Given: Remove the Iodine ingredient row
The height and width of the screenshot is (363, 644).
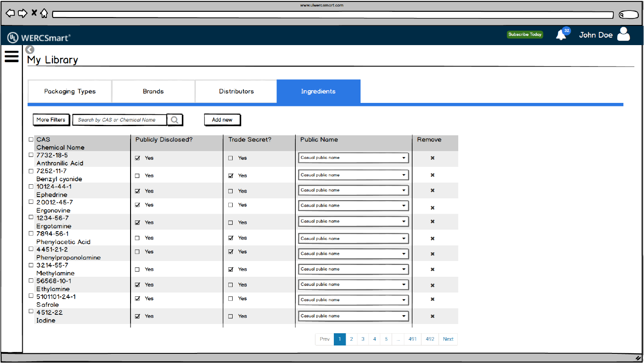Looking at the screenshot, I should click(x=432, y=316).
